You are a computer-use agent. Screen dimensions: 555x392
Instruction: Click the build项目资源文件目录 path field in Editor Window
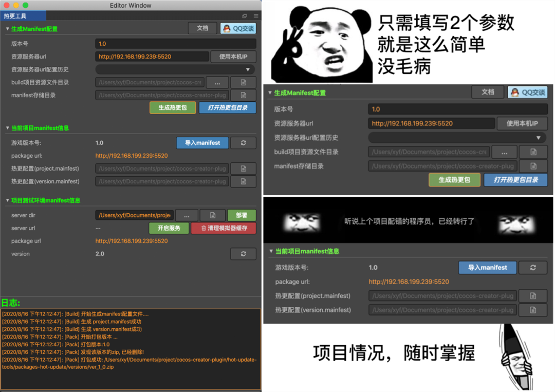coord(150,82)
